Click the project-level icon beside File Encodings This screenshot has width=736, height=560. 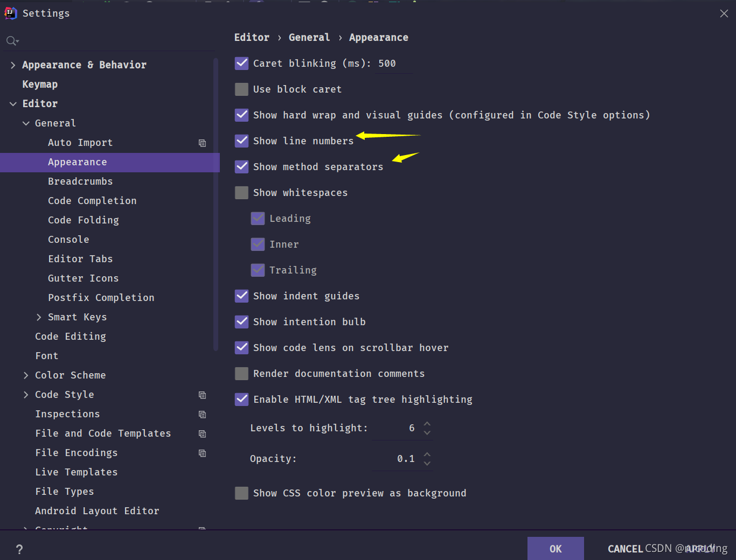[x=203, y=453]
